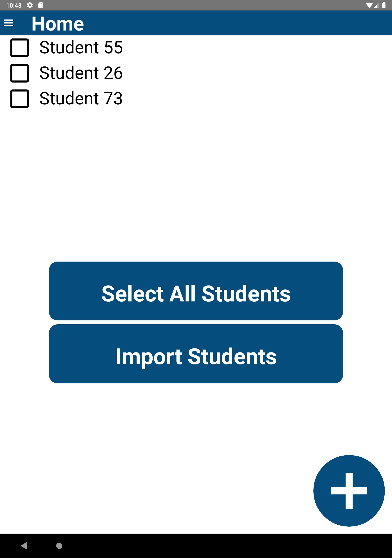Tap the circular Android home button
The height and width of the screenshot is (558, 392).
[59, 546]
